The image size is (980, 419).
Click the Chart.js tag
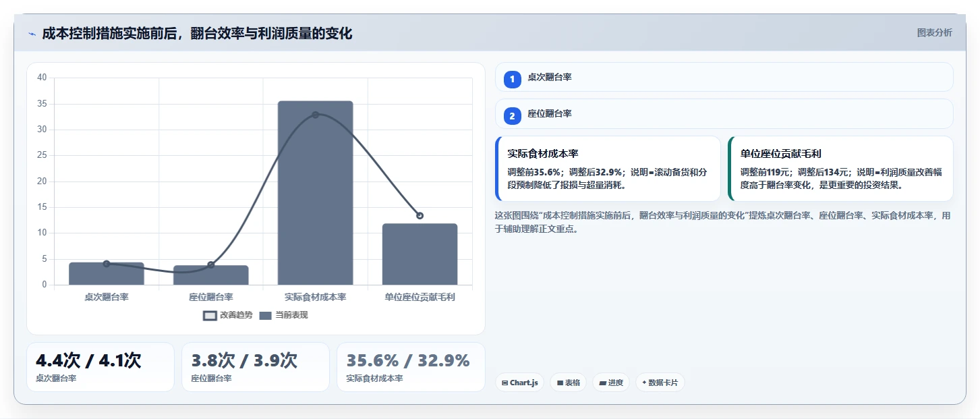point(519,383)
